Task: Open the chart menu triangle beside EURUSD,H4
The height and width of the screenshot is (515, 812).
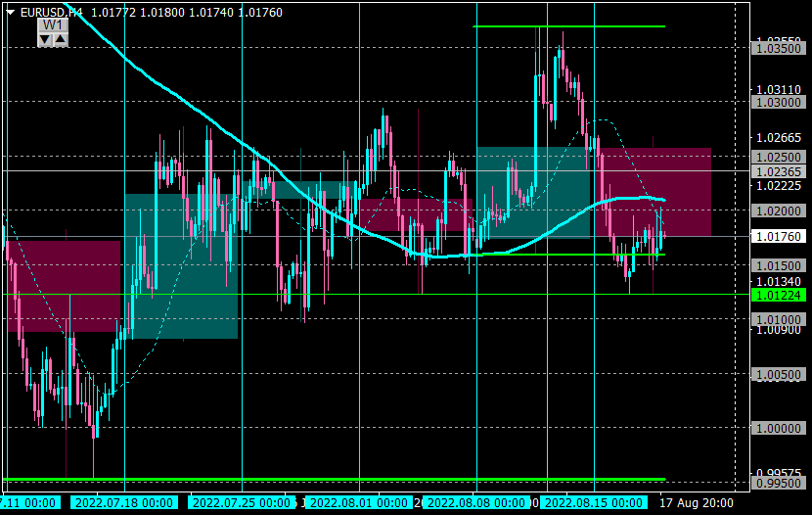Action: tap(11, 13)
